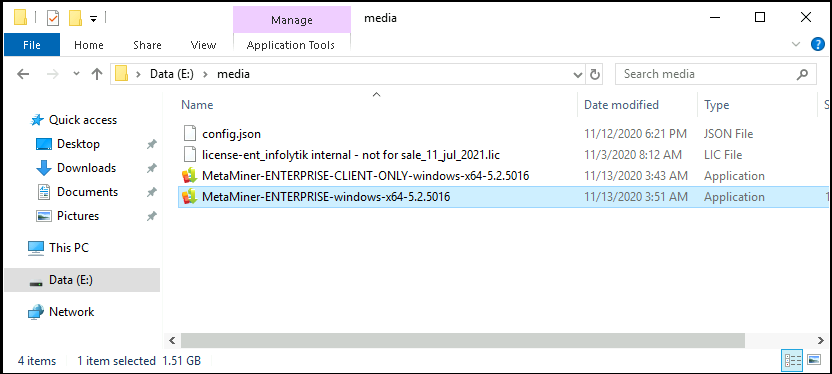This screenshot has height=374, width=832.
Task: Go up one folder level arrow
Action: coord(97,74)
